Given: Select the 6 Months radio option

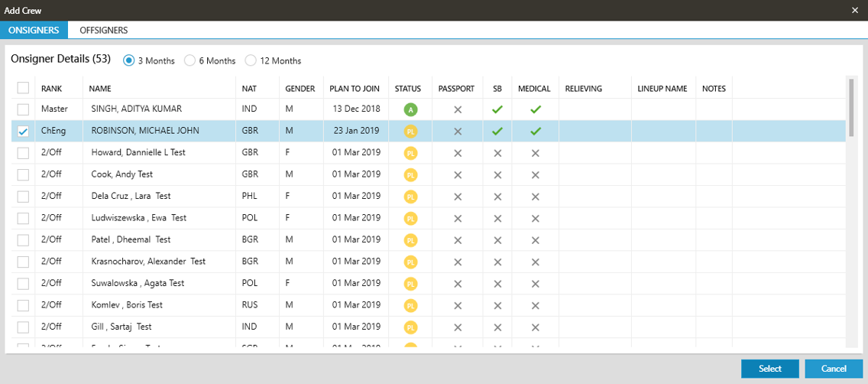Looking at the screenshot, I should (190, 60).
